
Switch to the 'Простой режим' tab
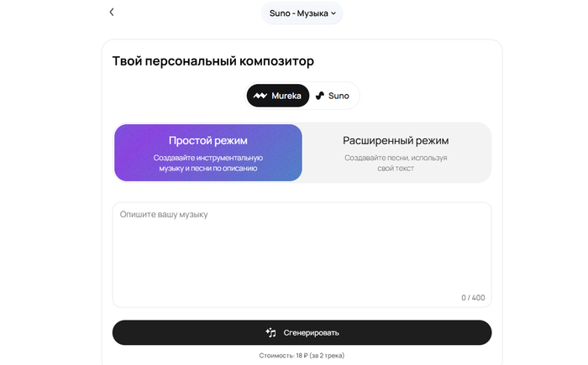[x=207, y=153]
